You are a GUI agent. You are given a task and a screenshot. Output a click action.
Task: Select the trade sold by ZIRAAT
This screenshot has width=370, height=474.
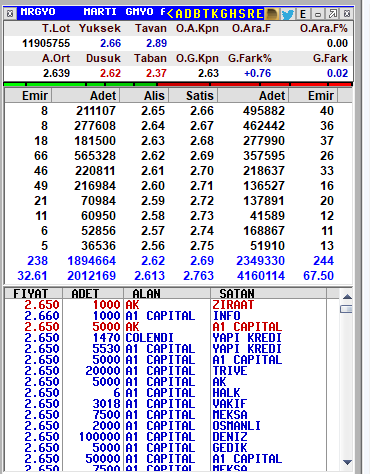(x=166, y=305)
